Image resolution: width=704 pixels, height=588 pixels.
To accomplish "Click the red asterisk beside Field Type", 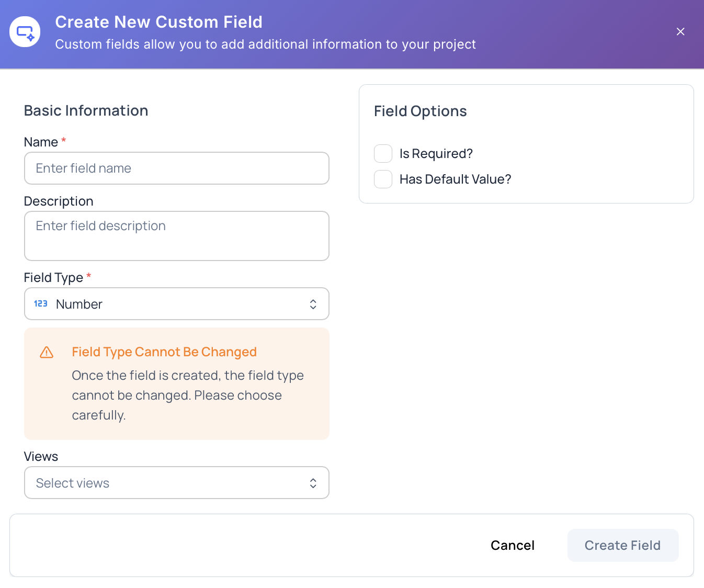I will (88, 276).
